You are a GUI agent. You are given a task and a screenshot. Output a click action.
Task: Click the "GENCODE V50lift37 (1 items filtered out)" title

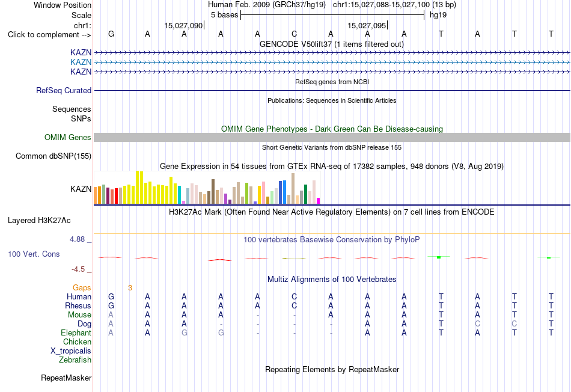pos(332,44)
